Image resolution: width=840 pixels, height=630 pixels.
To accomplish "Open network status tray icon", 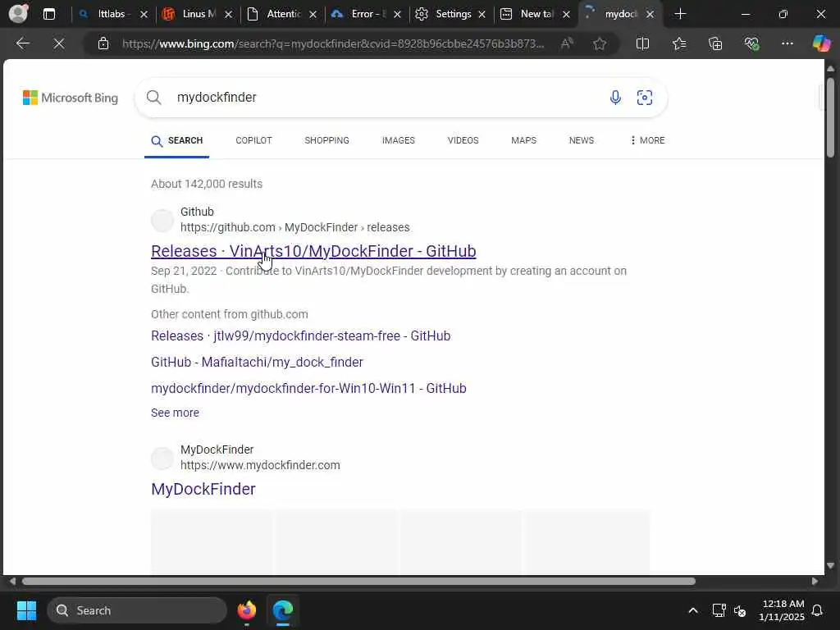I will click(719, 610).
